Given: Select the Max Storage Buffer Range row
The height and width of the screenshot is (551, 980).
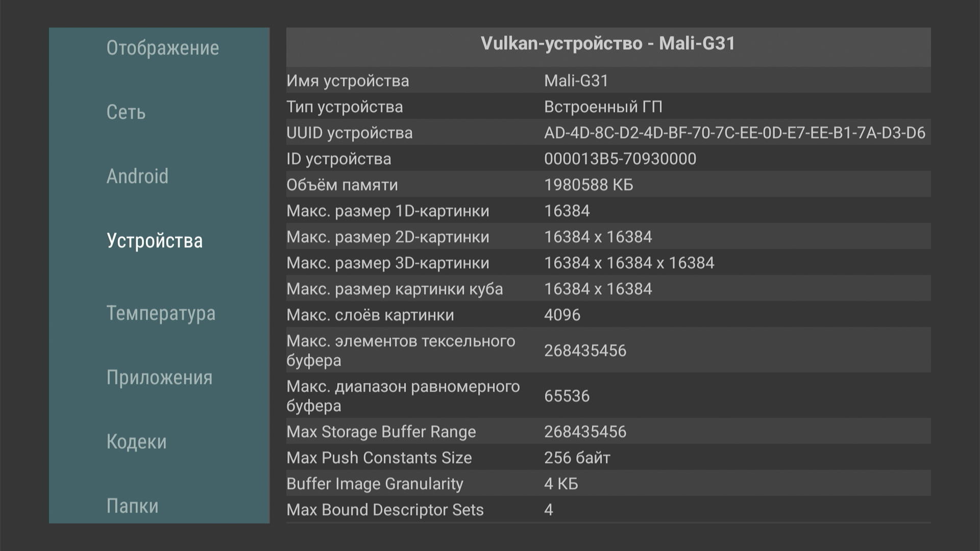Looking at the screenshot, I should coord(608,432).
